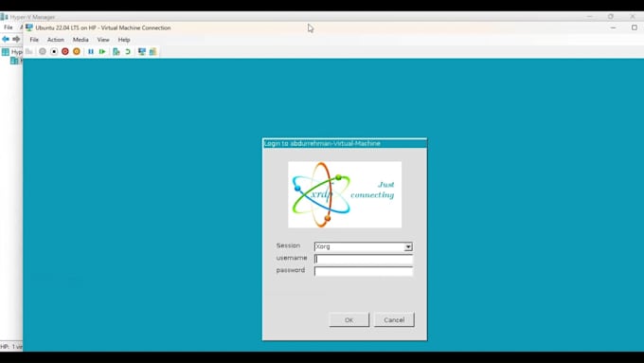The image size is (644, 363).
Task: Open the Help menu
Action: pyautogui.click(x=124, y=40)
